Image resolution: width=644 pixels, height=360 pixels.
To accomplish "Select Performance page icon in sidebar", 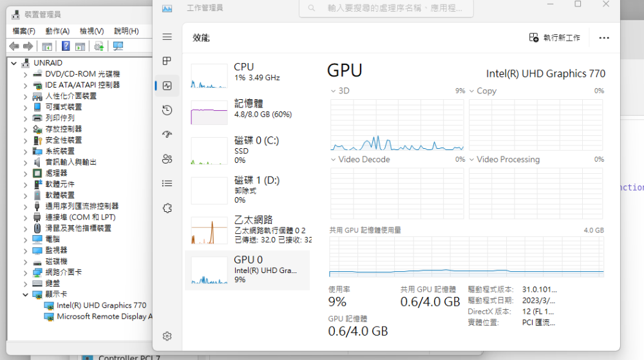I will click(x=167, y=86).
